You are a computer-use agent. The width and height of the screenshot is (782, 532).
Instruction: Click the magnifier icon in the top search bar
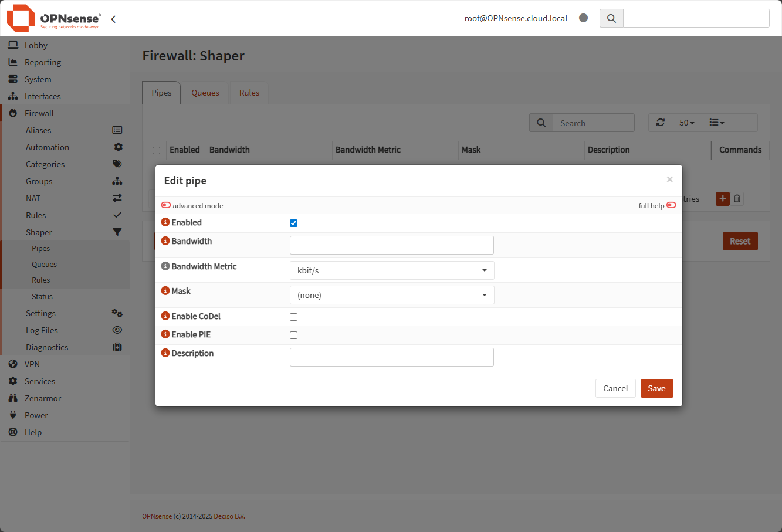[x=611, y=18]
